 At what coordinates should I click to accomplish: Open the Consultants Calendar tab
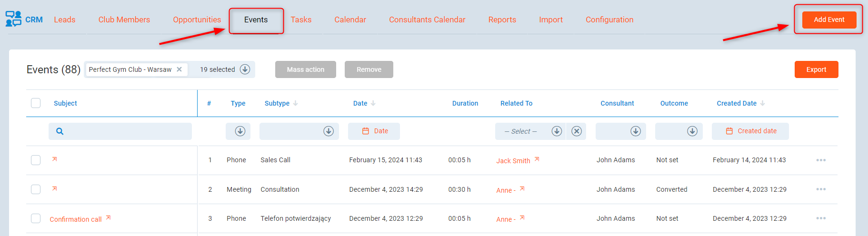pyautogui.click(x=427, y=20)
